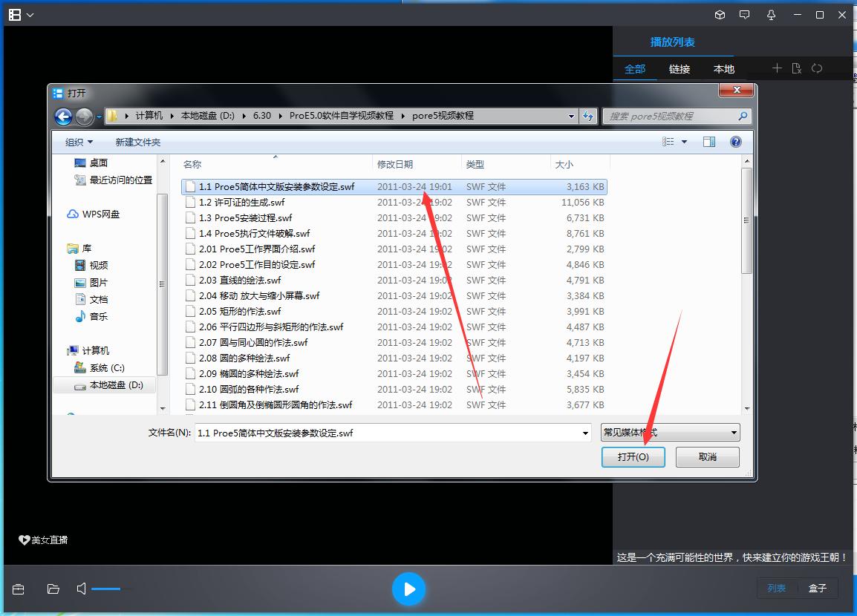The width and height of the screenshot is (857, 616).
Task: Toggle the 列表 playlist panel button
Action: tap(777, 588)
